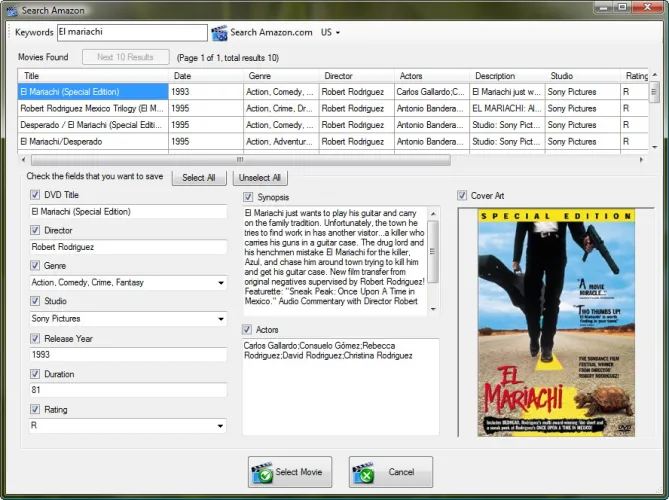Viewport: 669px width, 500px height.
Task: Click the Title column header
Action: tap(94, 76)
